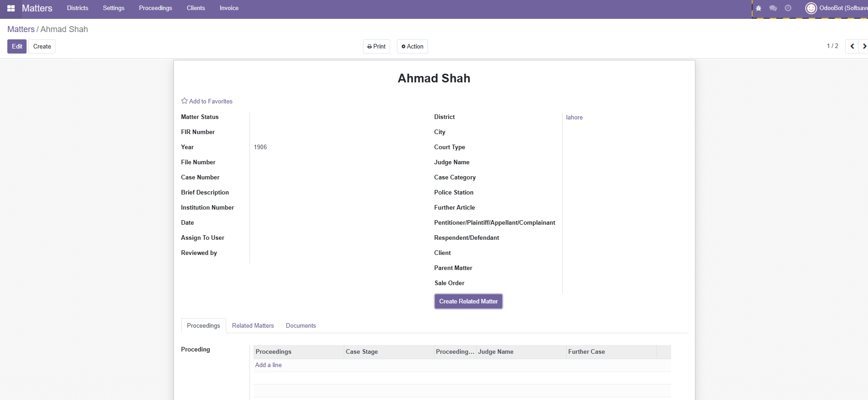This screenshot has height=400, width=868.
Task: Sort by Proceedings column header
Action: [298, 352]
